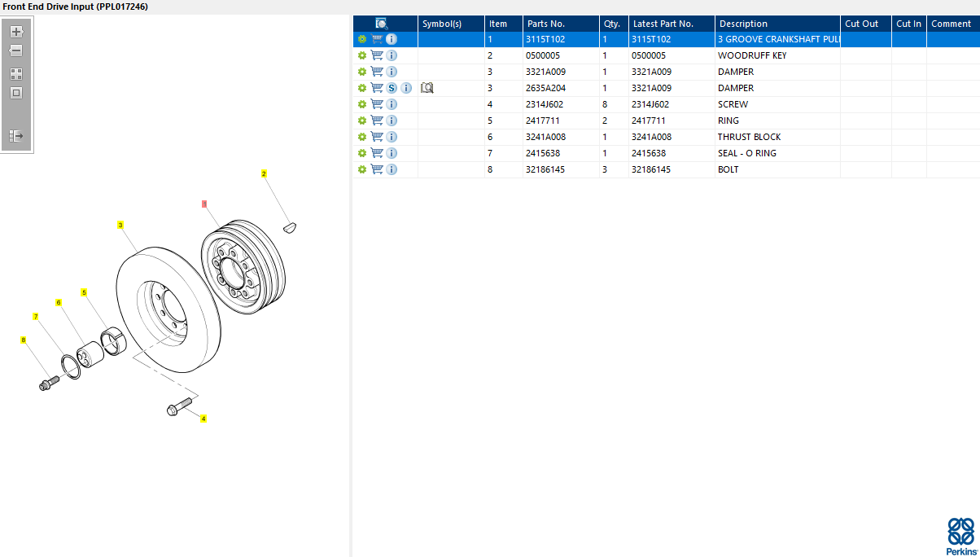Image resolution: width=980 pixels, height=557 pixels.
Task: Select the RING description cell
Action: point(778,121)
